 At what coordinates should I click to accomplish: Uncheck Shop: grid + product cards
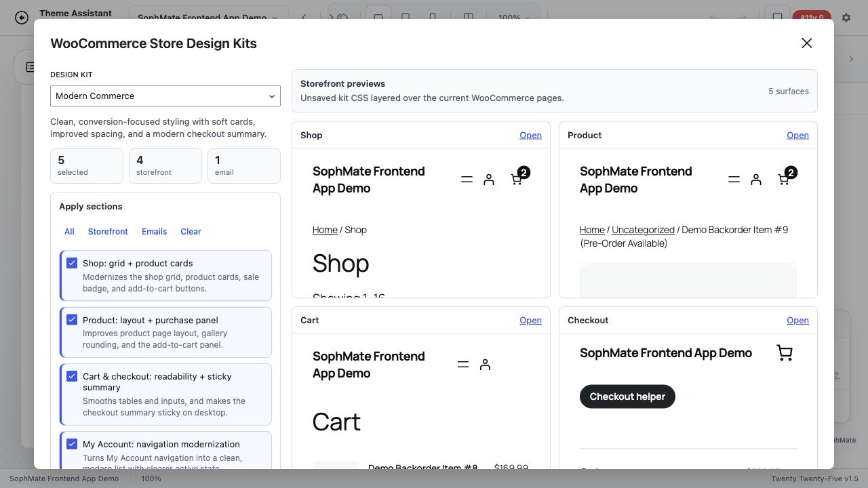tap(72, 263)
